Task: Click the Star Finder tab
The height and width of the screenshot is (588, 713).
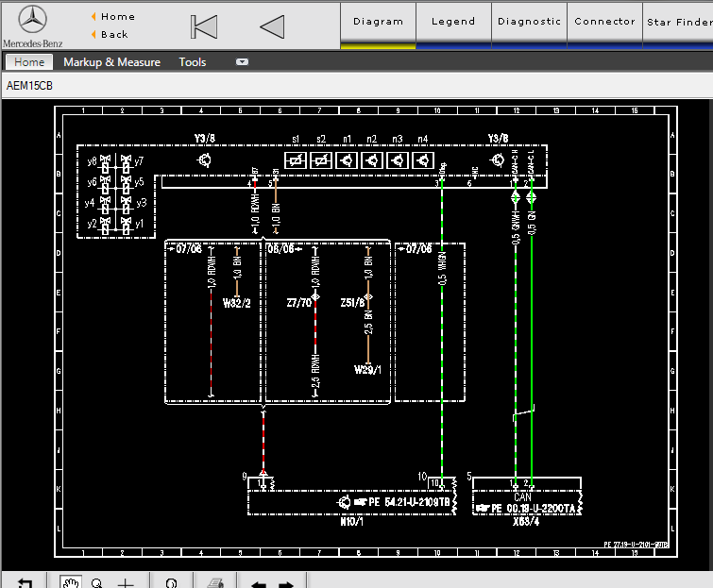Action: pyautogui.click(x=679, y=22)
